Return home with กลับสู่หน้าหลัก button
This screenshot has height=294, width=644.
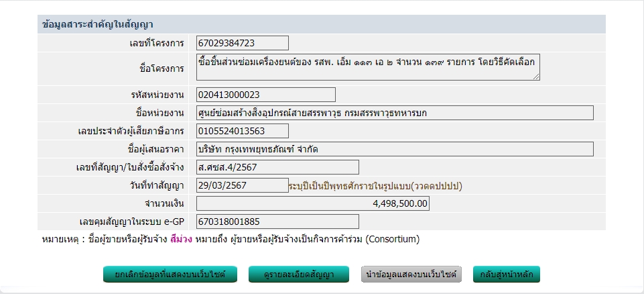pos(506,275)
